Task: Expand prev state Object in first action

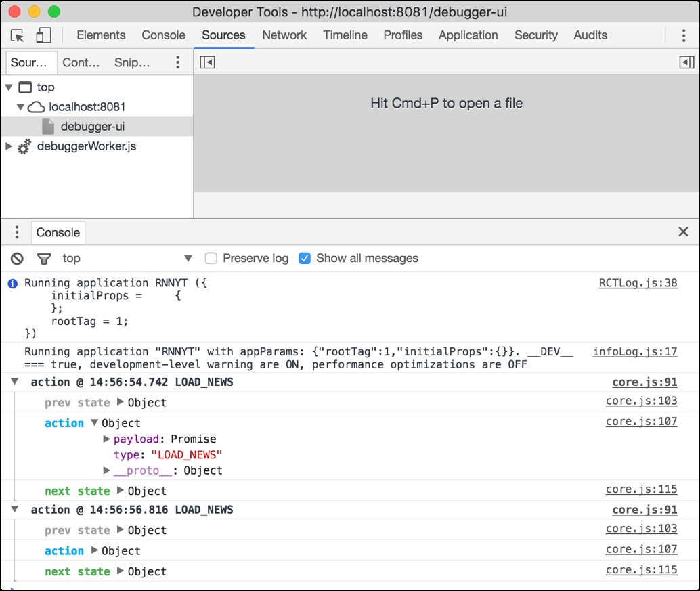Action: [x=120, y=401]
